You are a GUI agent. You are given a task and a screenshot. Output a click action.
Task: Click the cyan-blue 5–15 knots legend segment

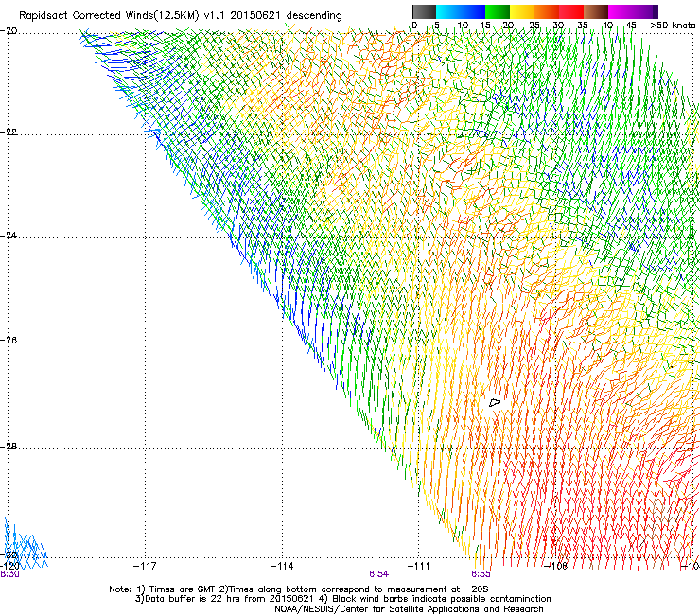pyautogui.click(x=461, y=11)
